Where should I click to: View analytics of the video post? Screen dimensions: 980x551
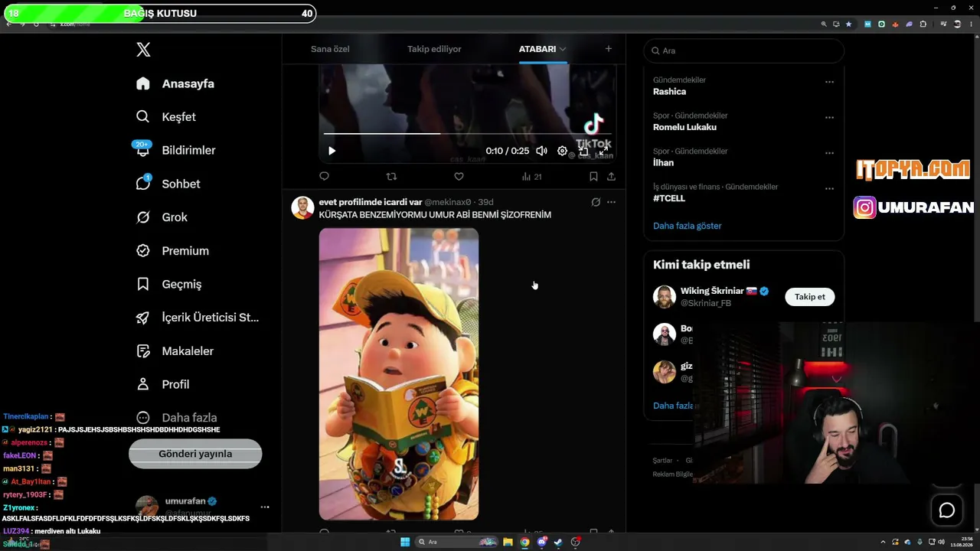(x=531, y=177)
